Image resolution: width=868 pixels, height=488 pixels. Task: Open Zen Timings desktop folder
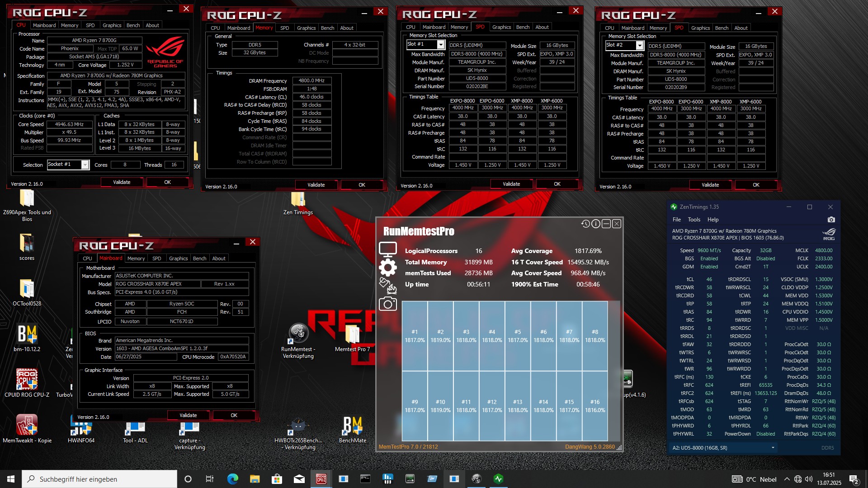(298, 203)
